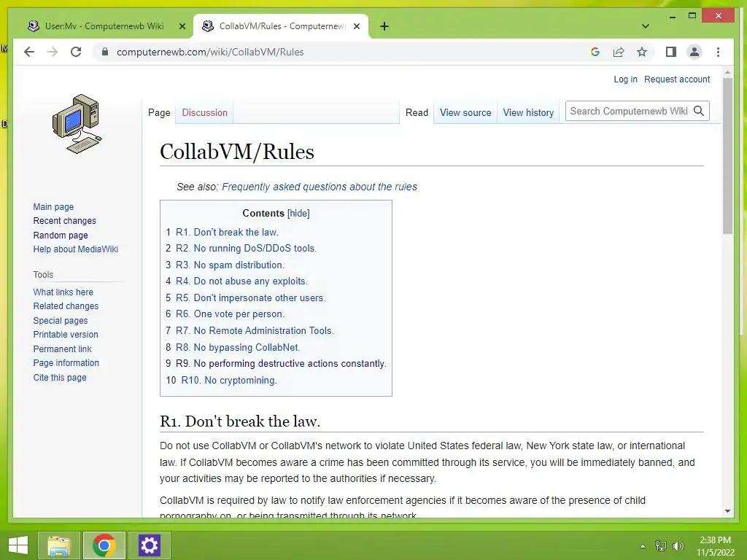
Task: Open the View history tab
Action: click(x=528, y=112)
